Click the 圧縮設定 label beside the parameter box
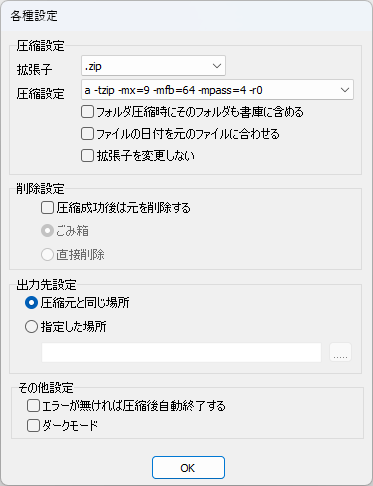Screen dimensions: 373x486 [x=40, y=94]
